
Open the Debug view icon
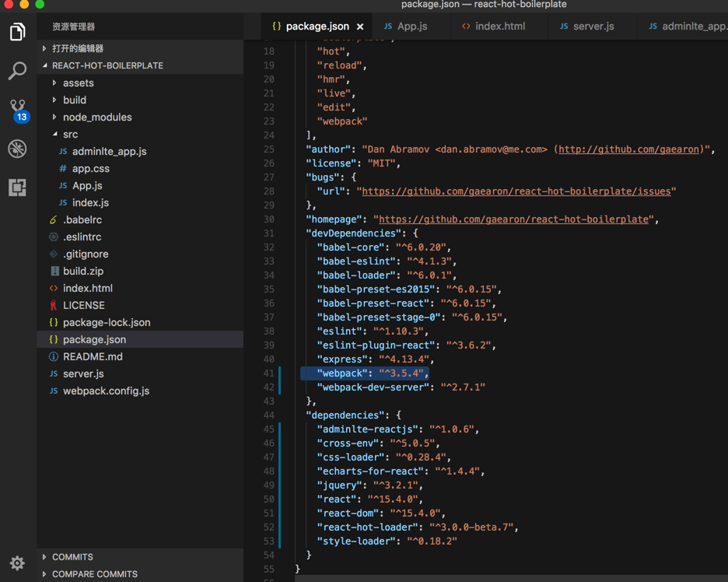coord(17,149)
